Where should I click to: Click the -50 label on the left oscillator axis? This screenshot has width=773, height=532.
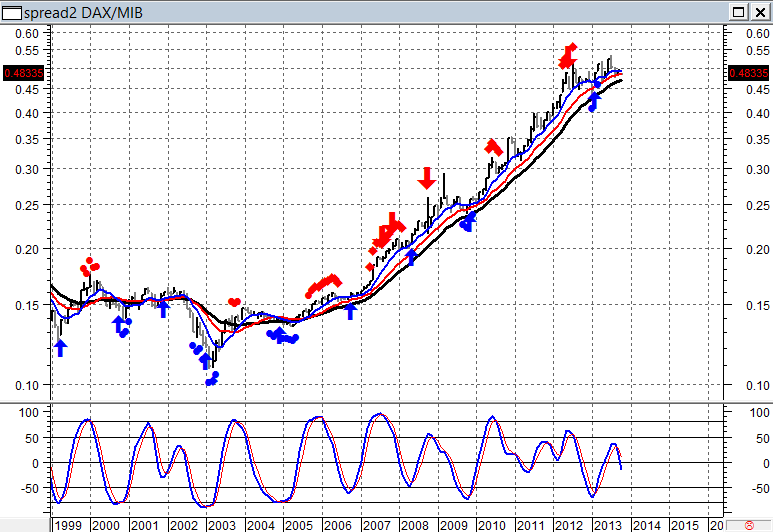click(29, 489)
